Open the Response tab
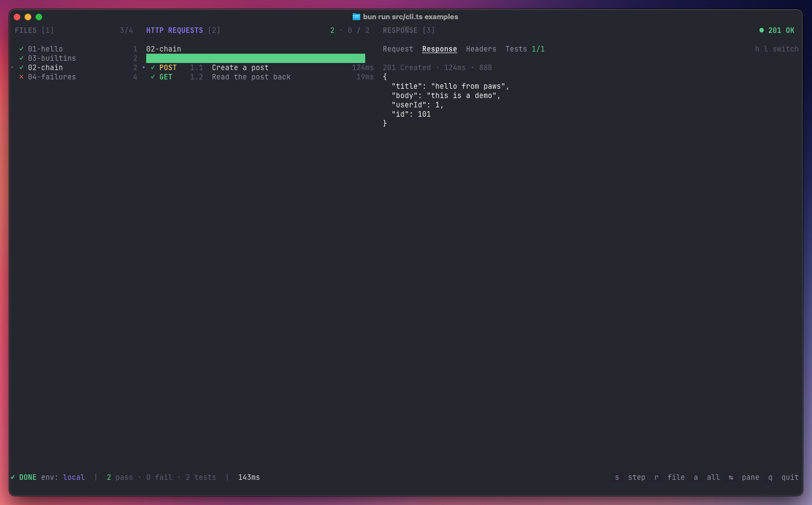The height and width of the screenshot is (505, 812). pyautogui.click(x=440, y=49)
